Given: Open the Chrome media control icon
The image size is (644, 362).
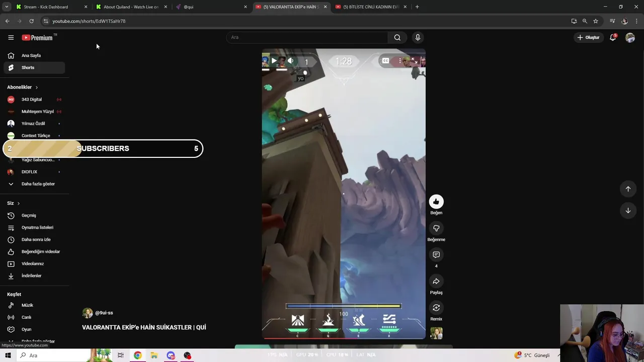Looking at the screenshot, I should pyautogui.click(x=612, y=21).
